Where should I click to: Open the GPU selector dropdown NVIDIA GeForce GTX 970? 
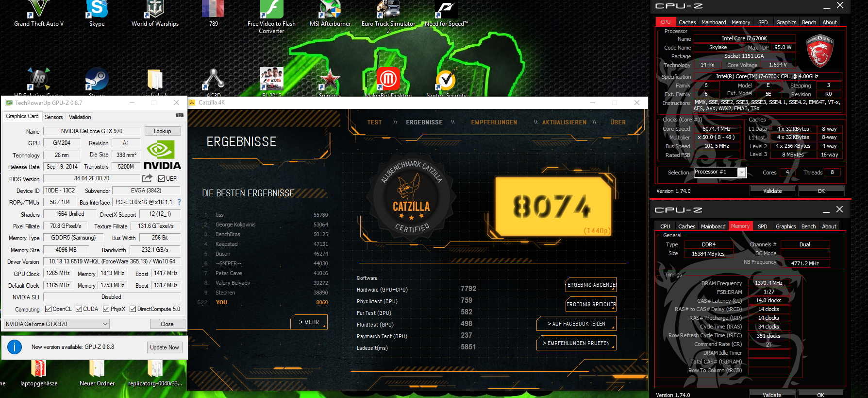click(57, 324)
